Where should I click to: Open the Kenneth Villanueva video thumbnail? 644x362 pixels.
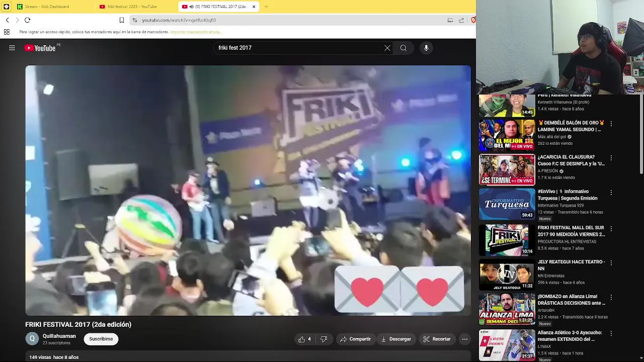[x=507, y=106]
